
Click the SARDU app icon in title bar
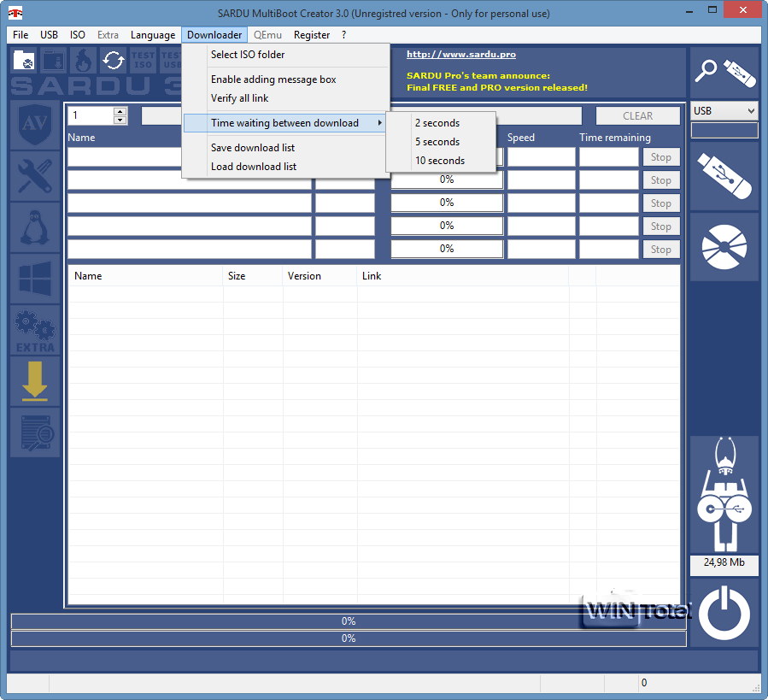[x=15, y=13]
